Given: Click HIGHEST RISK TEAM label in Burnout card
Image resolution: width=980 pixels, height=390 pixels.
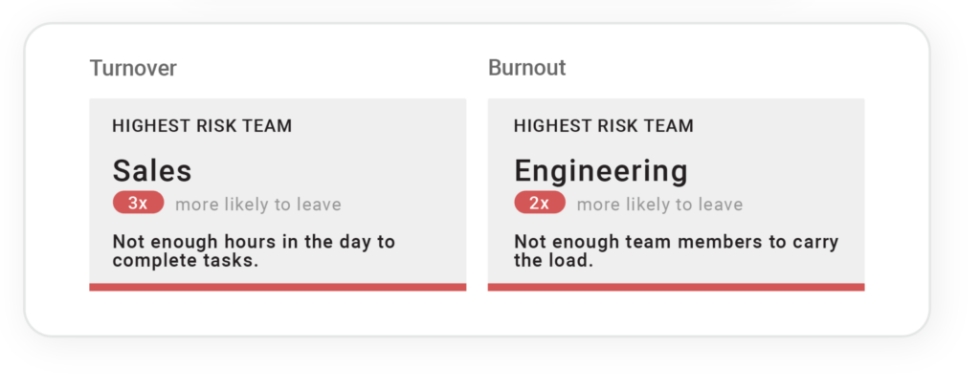Looking at the screenshot, I should click(x=603, y=126).
